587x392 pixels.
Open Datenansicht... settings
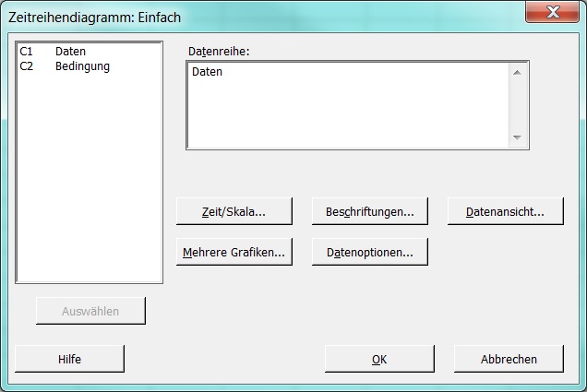click(x=505, y=212)
